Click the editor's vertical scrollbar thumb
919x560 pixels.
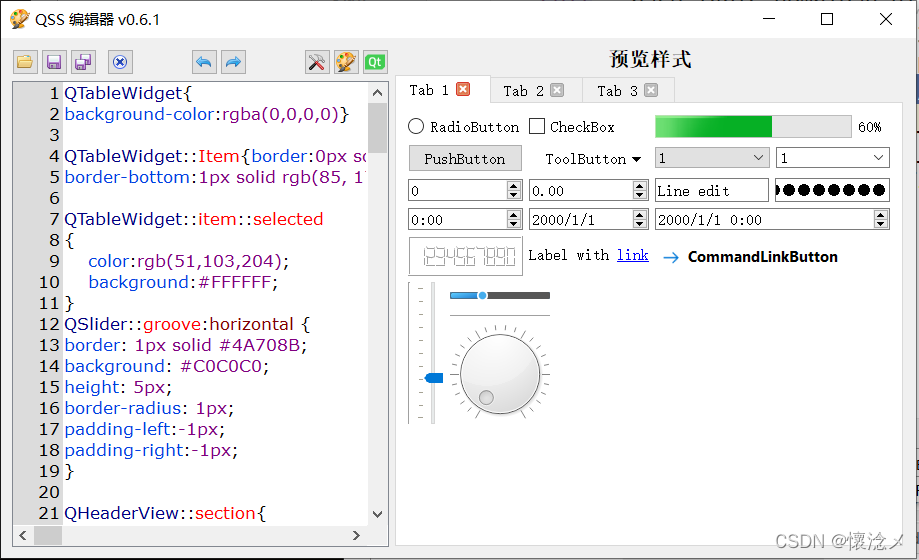click(x=377, y=128)
